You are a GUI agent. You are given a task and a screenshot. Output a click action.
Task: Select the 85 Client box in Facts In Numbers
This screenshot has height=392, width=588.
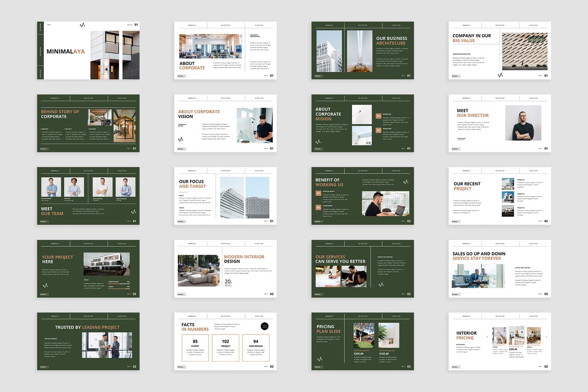pos(195,348)
